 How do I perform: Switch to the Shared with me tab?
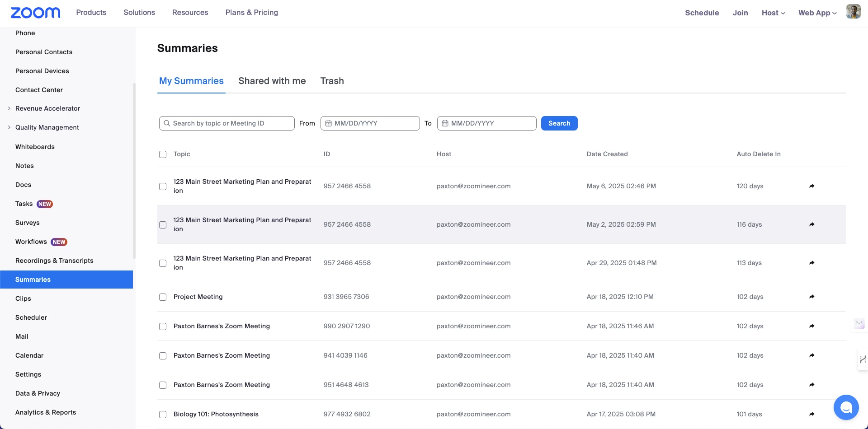coord(272,81)
